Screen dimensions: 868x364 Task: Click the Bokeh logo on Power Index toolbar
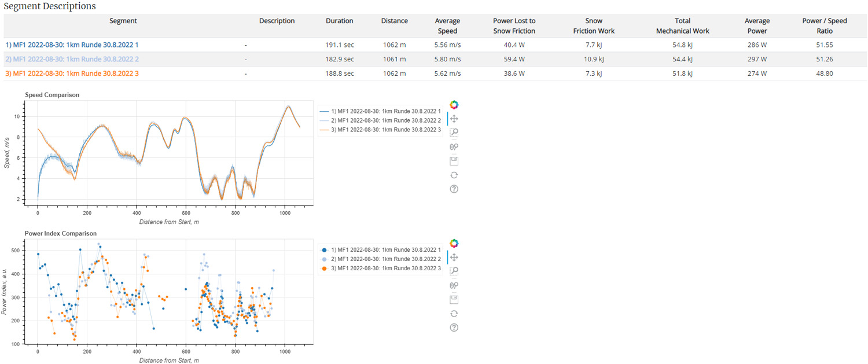tap(454, 243)
